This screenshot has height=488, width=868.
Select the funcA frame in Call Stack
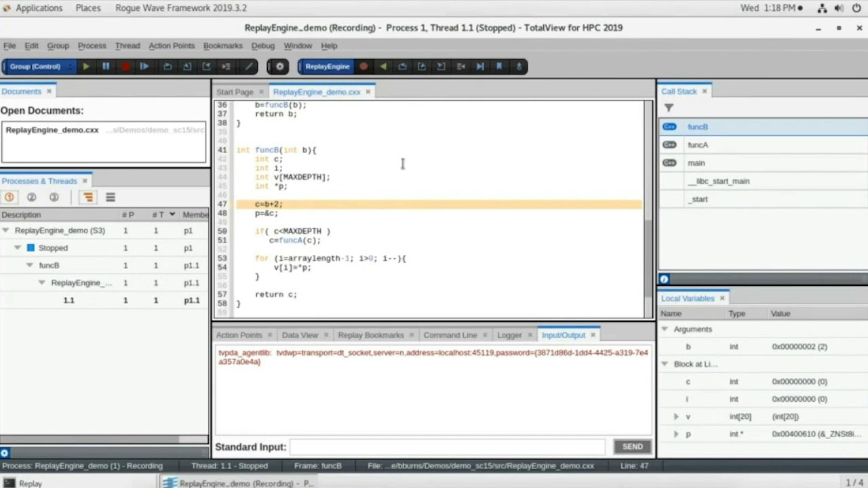pos(763,144)
